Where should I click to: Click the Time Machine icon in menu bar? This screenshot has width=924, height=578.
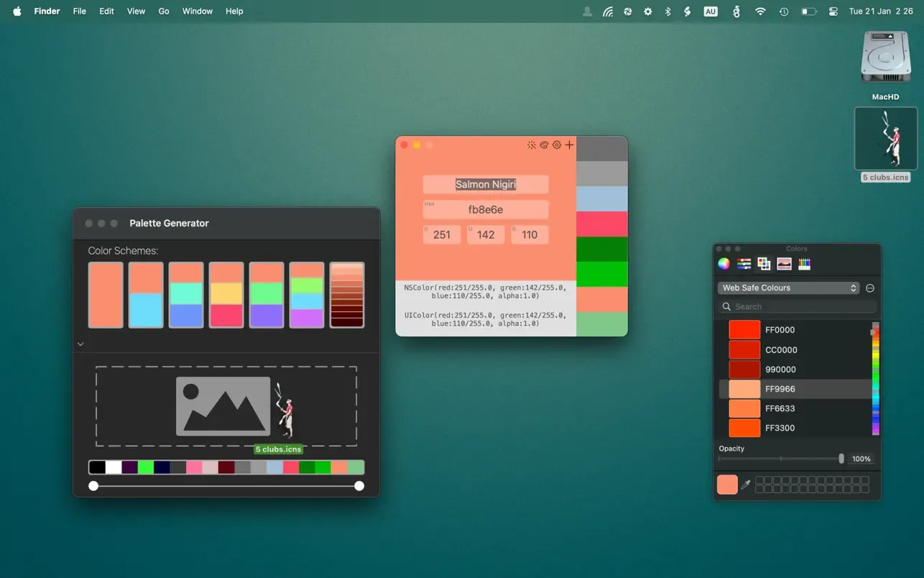[x=784, y=12]
